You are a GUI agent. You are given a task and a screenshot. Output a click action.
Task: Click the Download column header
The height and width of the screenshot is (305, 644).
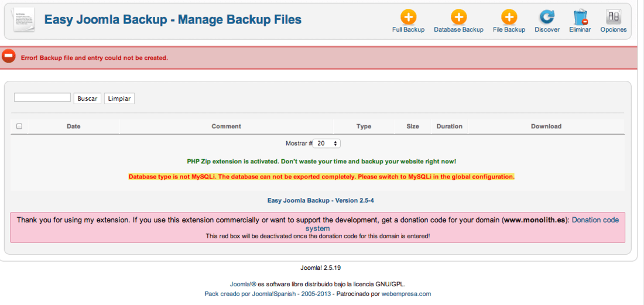pos(546,126)
